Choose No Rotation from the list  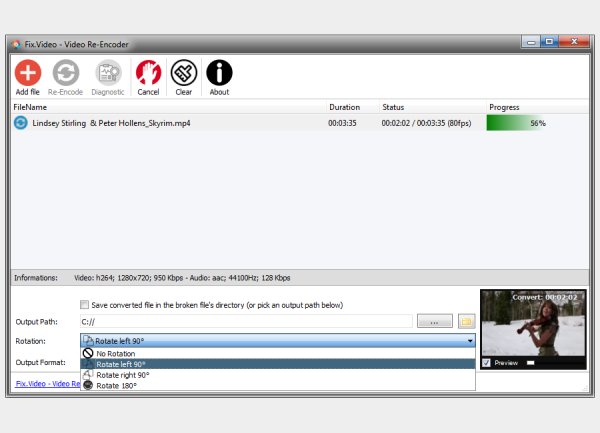(x=278, y=353)
